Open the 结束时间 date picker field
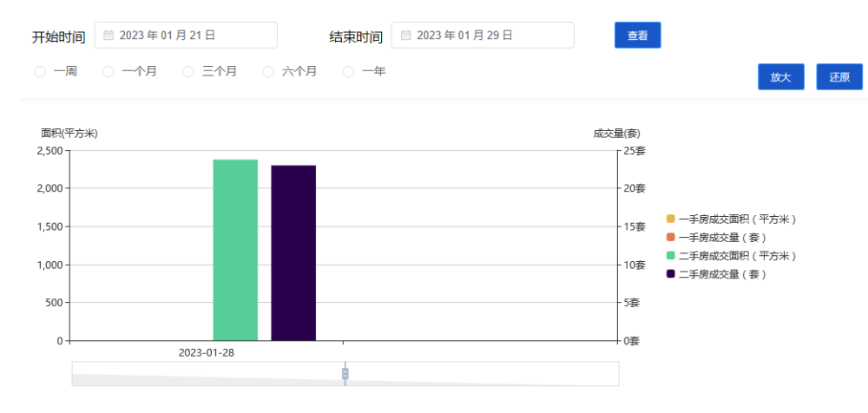 click(483, 36)
